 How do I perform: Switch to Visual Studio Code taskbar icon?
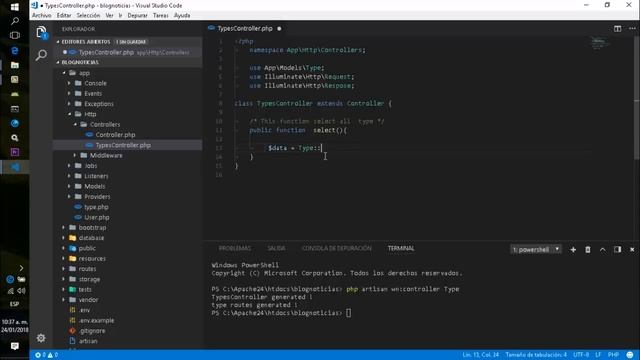pyautogui.click(x=15, y=167)
